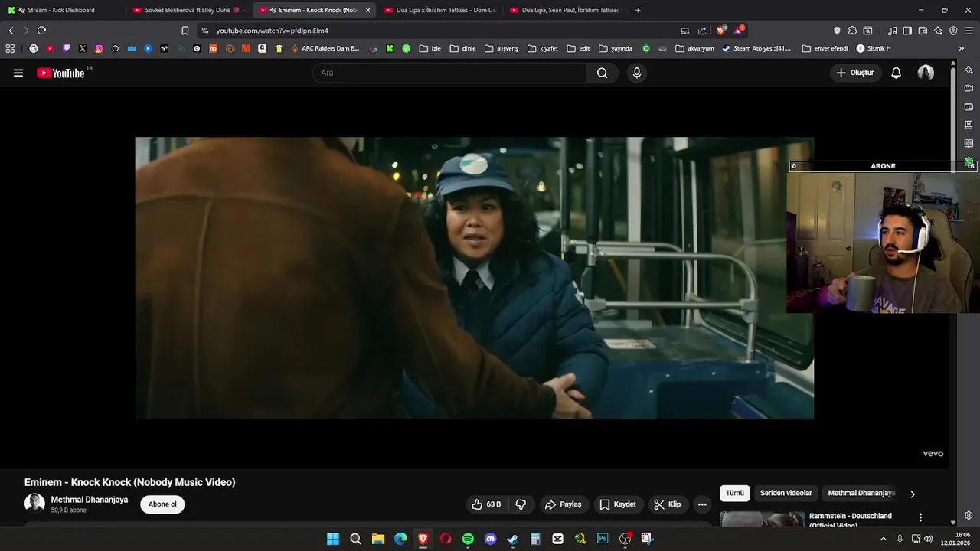Viewport: 980px width, 551px height.
Task: Open a new browser tab
Action: [x=638, y=10]
